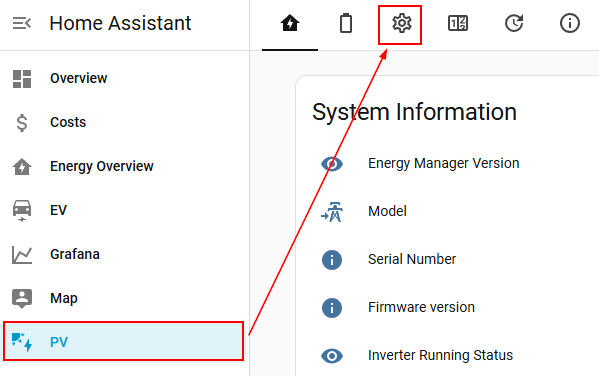Image resolution: width=599 pixels, height=376 pixels.
Task: Switch to the home energy tab
Action: (290, 24)
